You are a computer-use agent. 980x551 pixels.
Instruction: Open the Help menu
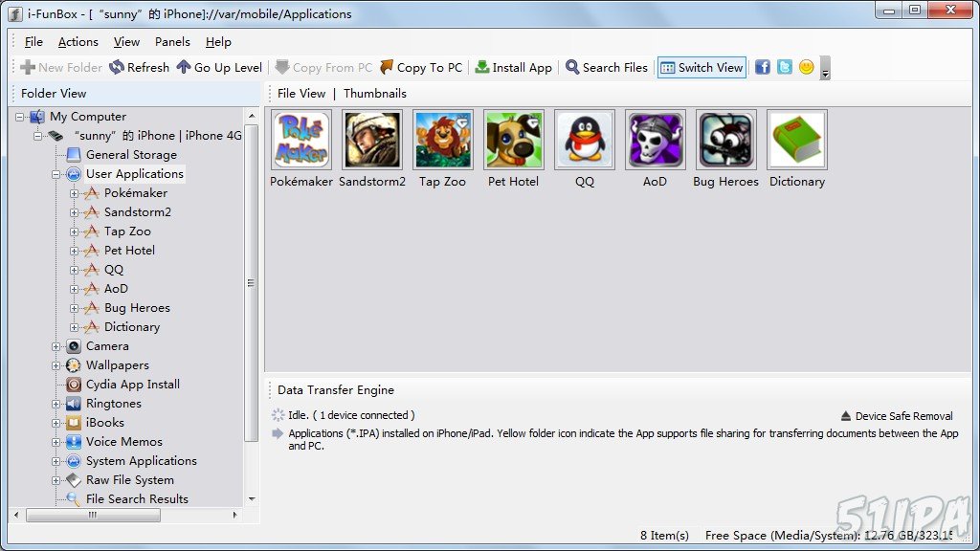218,42
